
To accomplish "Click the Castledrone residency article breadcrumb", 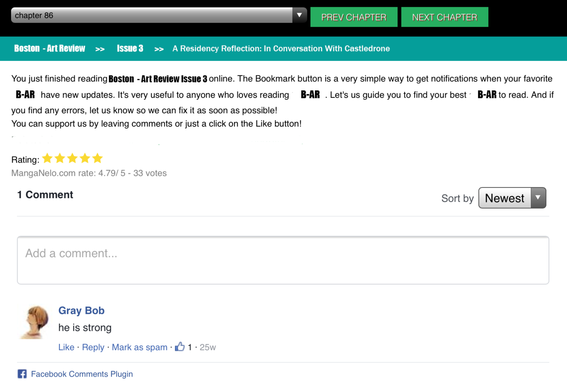I will (281, 49).
